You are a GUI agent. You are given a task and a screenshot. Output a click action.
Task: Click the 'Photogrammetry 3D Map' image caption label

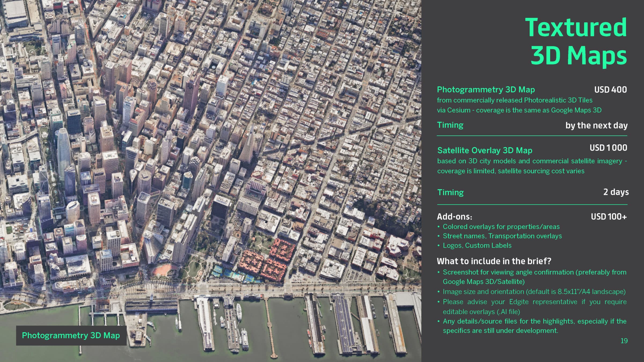click(x=71, y=335)
